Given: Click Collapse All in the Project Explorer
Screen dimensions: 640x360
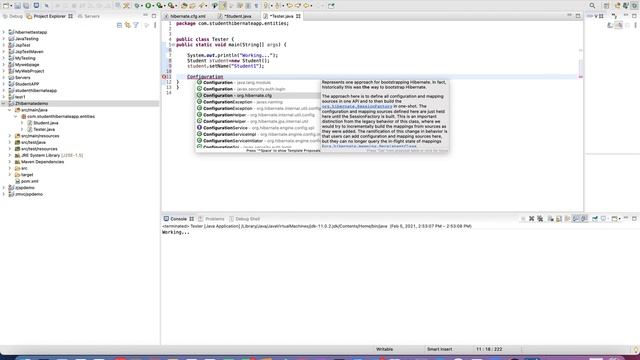Looking at the screenshot, I should [x=119, y=25].
